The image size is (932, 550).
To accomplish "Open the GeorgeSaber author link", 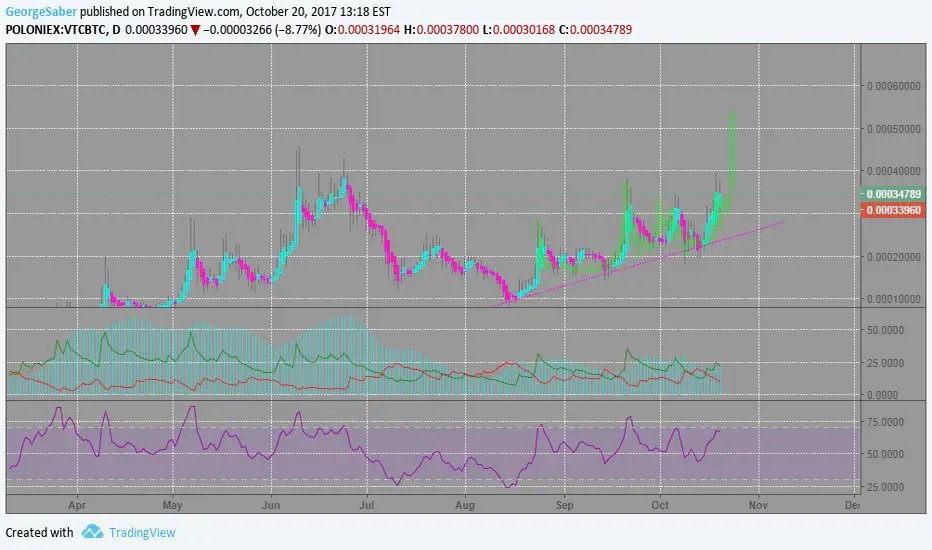I will pyautogui.click(x=41, y=11).
